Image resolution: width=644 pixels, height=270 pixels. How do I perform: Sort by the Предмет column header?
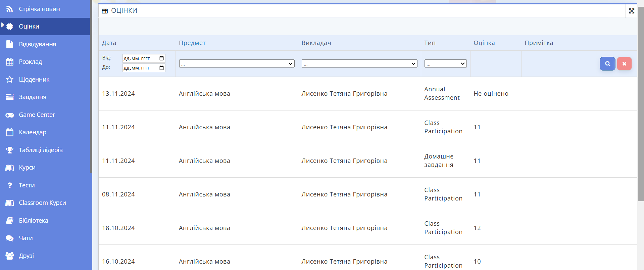(x=192, y=43)
